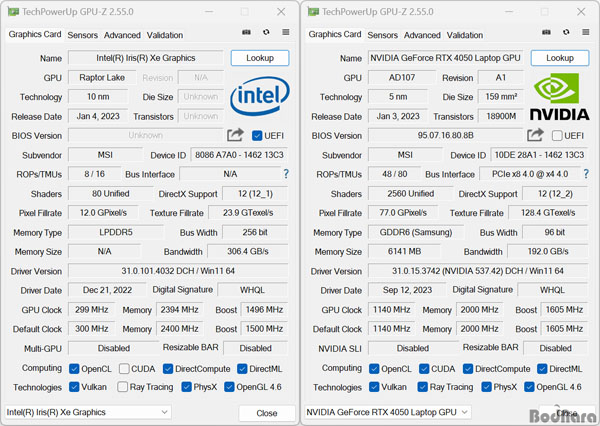Click Sep 12, 2023 driver date value
600x426 pixels.
pos(407,290)
